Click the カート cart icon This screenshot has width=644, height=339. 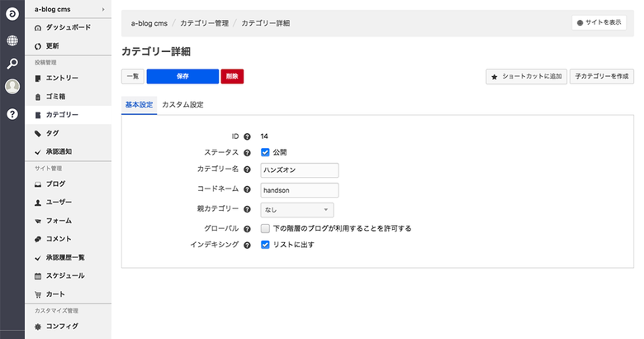click(38, 294)
